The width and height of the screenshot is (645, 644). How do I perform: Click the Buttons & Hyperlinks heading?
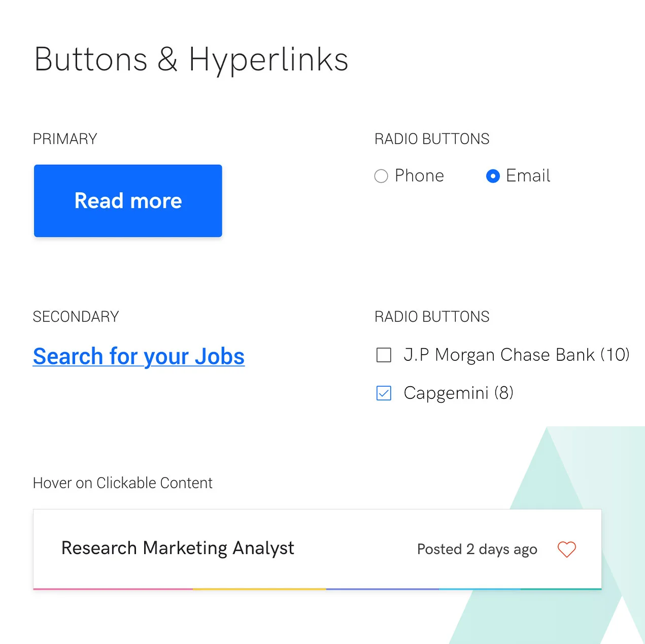(191, 58)
